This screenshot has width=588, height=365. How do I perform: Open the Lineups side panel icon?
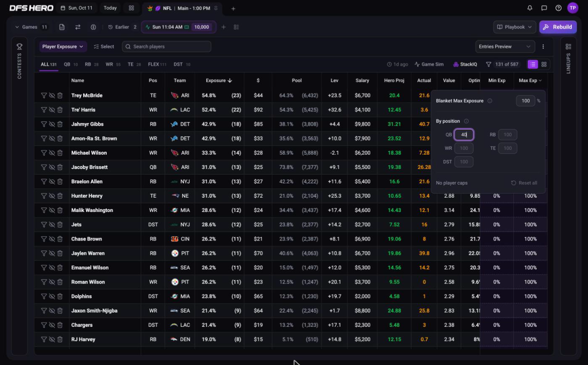point(568,47)
